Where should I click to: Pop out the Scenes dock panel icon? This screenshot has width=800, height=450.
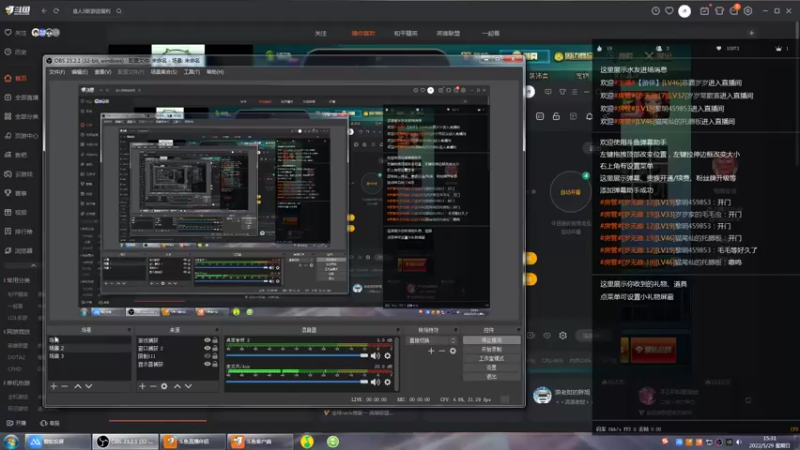tap(129, 330)
